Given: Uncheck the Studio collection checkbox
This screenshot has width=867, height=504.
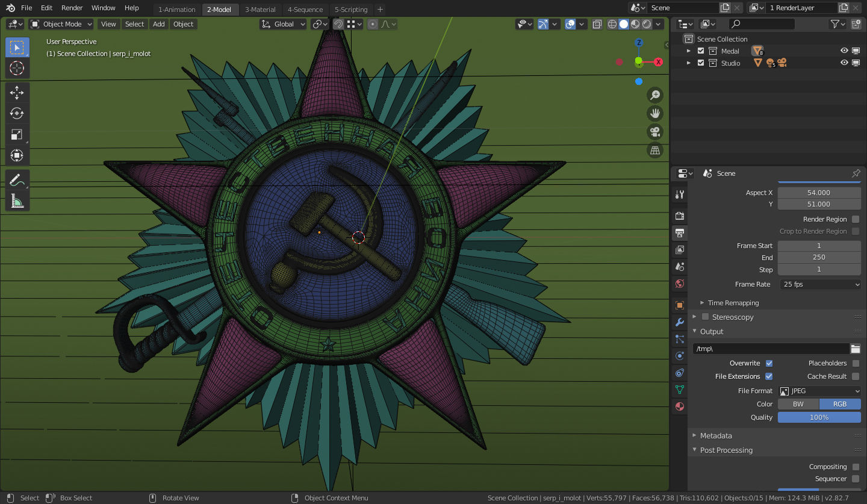Looking at the screenshot, I should click(x=701, y=63).
